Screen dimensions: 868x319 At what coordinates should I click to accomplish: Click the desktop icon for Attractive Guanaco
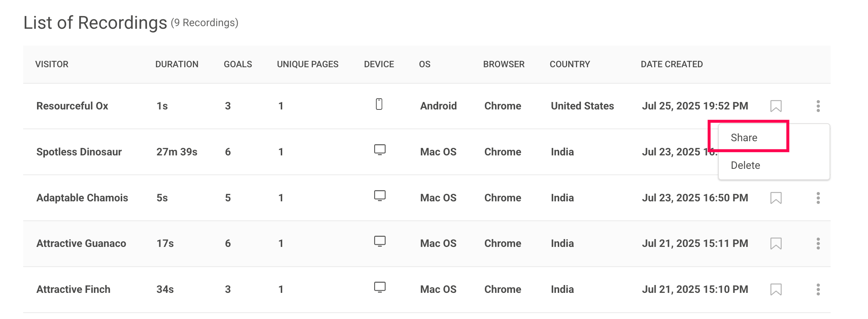(380, 241)
